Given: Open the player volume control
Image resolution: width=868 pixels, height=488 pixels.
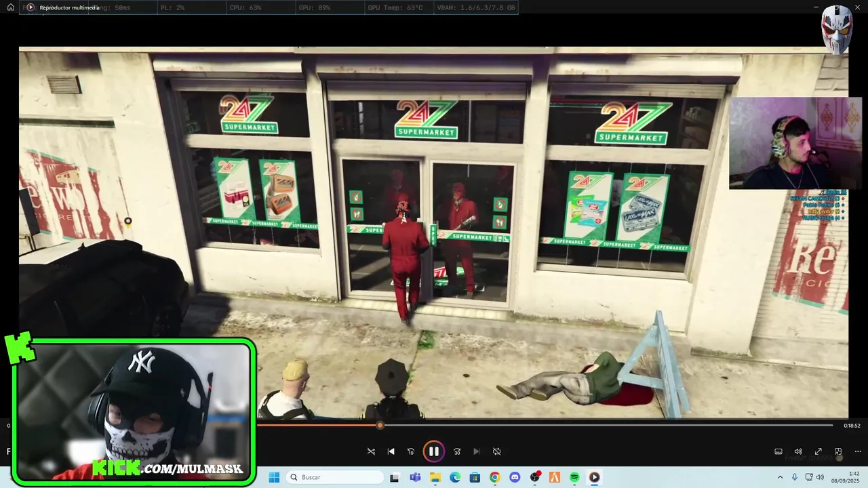Looking at the screenshot, I should pos(798,451).
